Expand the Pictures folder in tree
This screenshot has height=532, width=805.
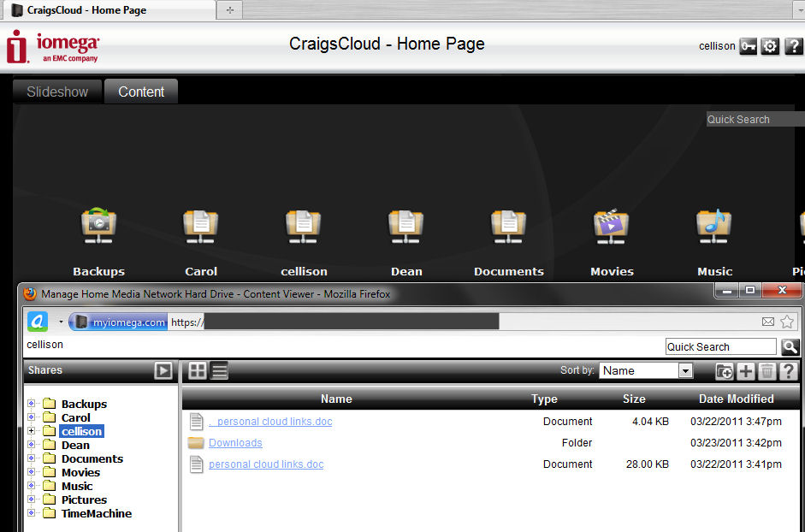click(x=32, y=499)
